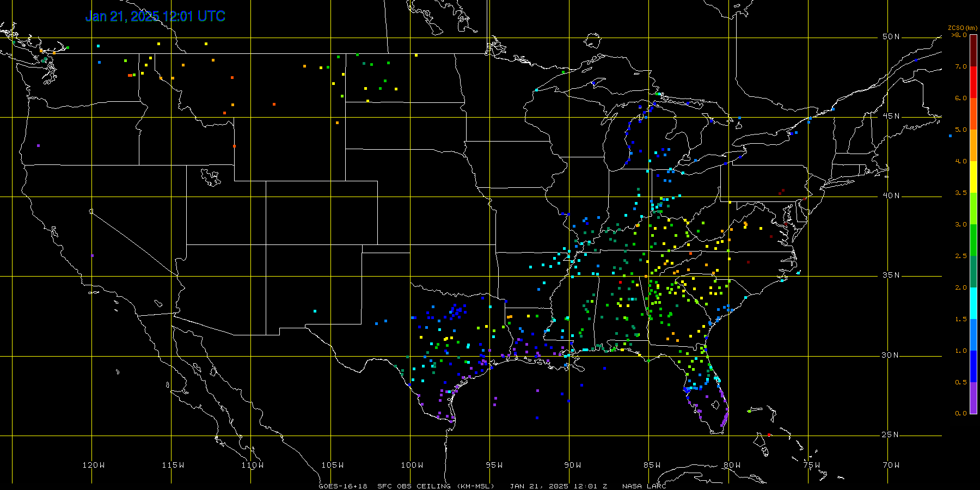The height and width of the screenshot is (490, 980).
Task: Click the dark maroon swatch between >8.0 and 7.0
Action: pos(973,51)
